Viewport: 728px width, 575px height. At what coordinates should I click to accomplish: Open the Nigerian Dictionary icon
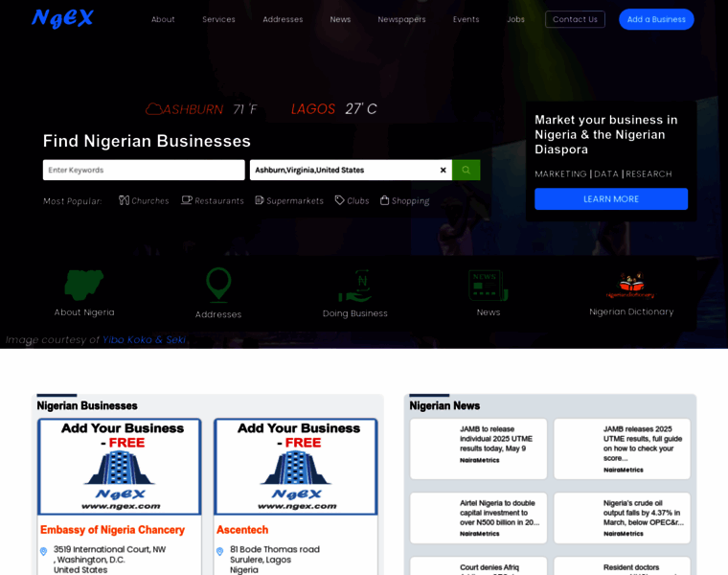click(631, 286)
